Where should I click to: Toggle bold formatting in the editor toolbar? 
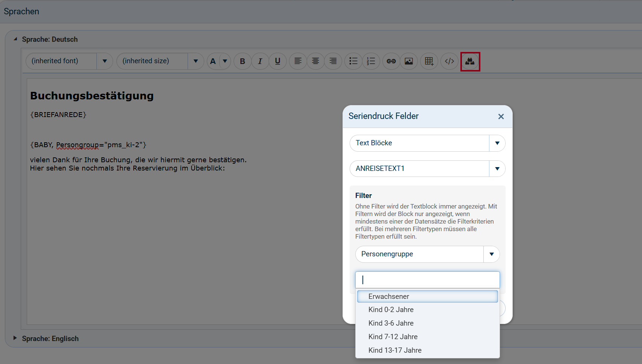tap(242, 61)
